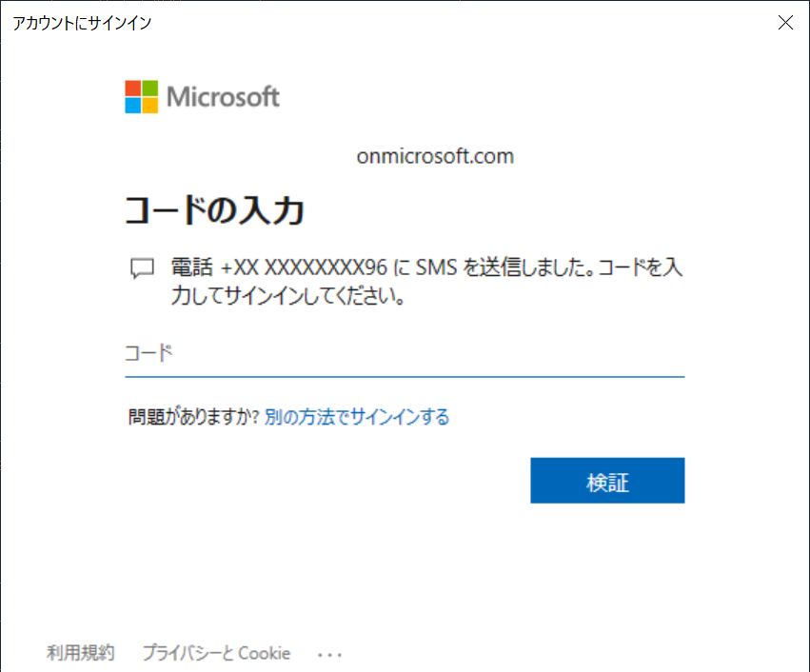Click the green square of Microsoft logo
The height and width of the screenshot is (672, 810).
tap(150, 88)
